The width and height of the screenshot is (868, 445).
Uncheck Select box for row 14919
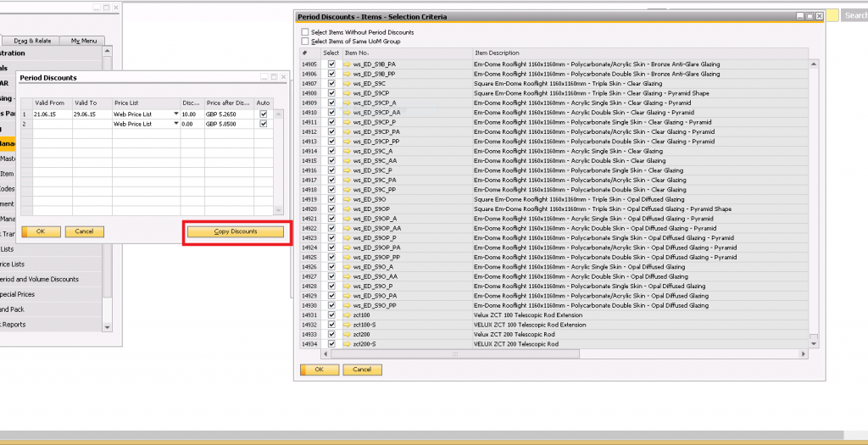pos(331,199)
